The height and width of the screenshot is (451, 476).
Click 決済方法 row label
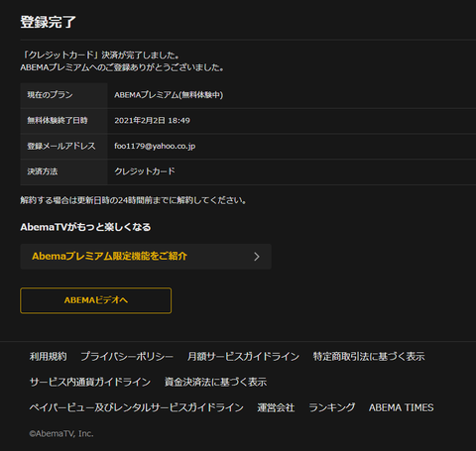pyautogui.click(x=43, y=171)
